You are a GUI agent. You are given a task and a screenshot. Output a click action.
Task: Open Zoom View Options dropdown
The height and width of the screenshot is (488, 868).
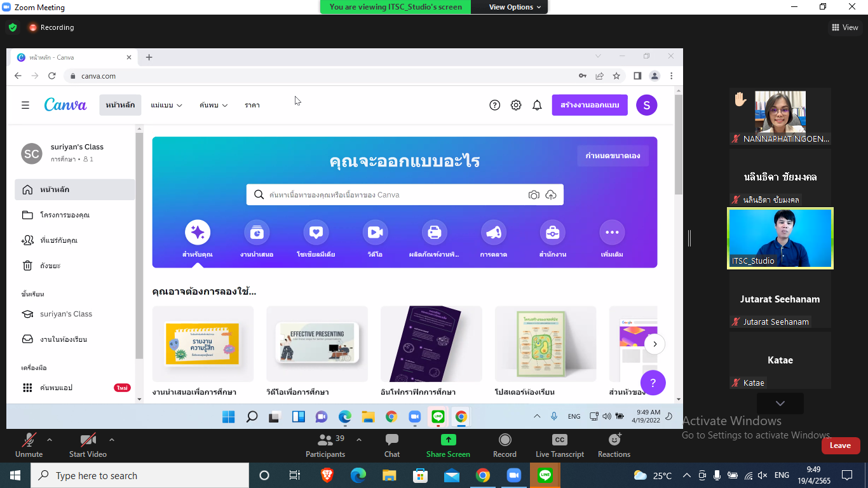coord(515,7)
